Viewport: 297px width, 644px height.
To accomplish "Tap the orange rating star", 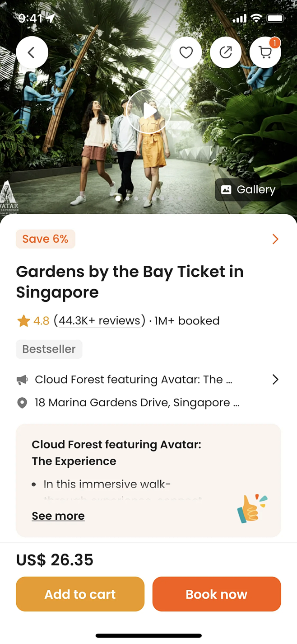I will [23, 321].
